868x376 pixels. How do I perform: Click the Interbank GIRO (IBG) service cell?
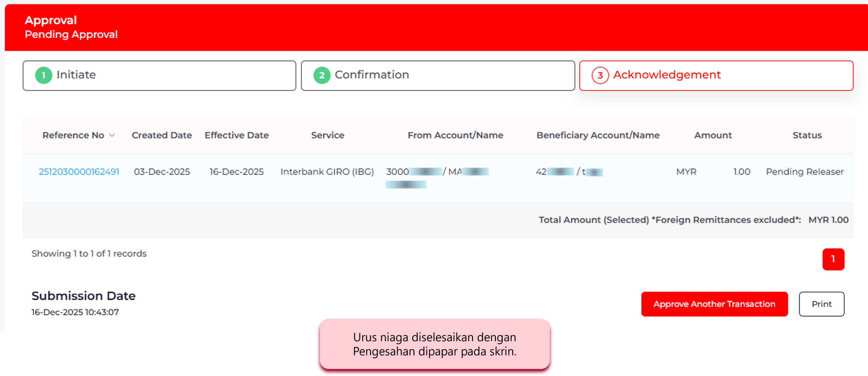pyautogui.click(x=327, y=172)
